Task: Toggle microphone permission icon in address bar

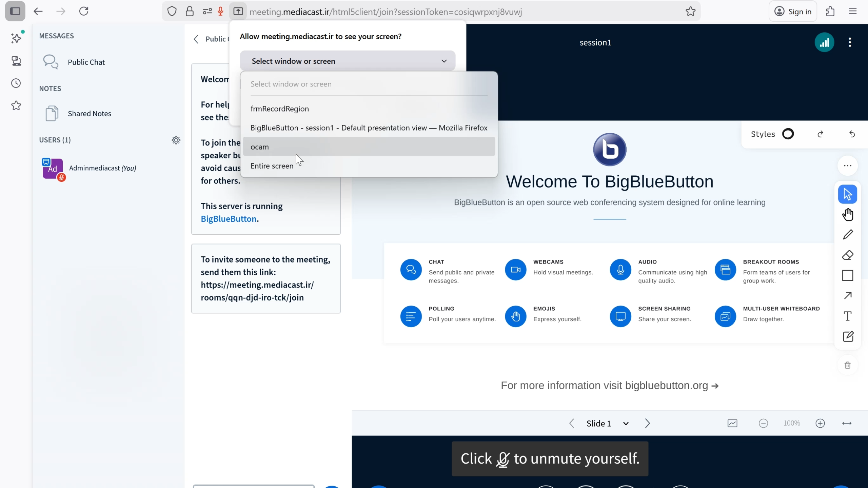Action: [x=220, y=12]
